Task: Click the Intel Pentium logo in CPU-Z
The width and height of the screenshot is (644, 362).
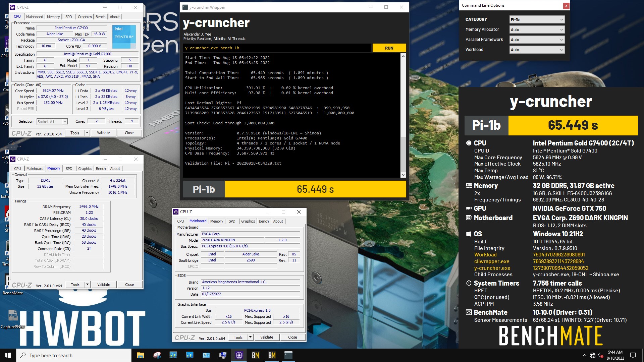Action: [x=124, y=37]
